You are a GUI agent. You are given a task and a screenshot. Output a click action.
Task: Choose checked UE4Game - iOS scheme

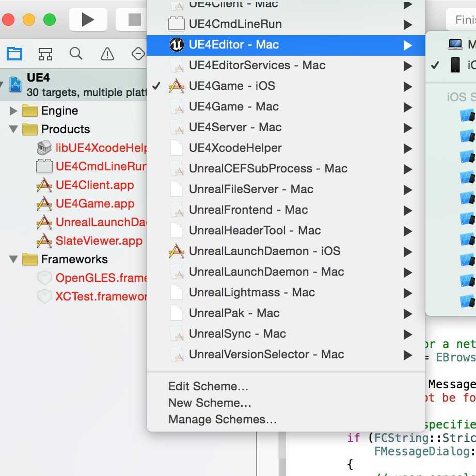pyautogui.click(x=285, y=86)
